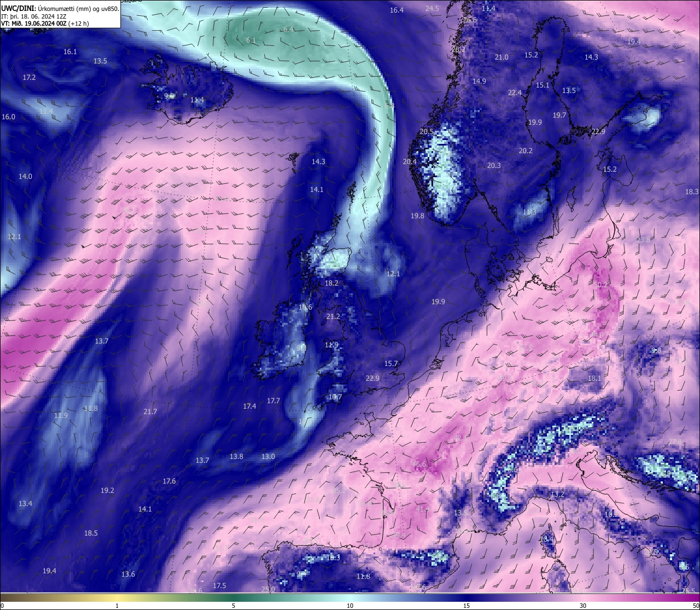Select the 16.0 map value
700x610 pixels.
click(8, 117)
